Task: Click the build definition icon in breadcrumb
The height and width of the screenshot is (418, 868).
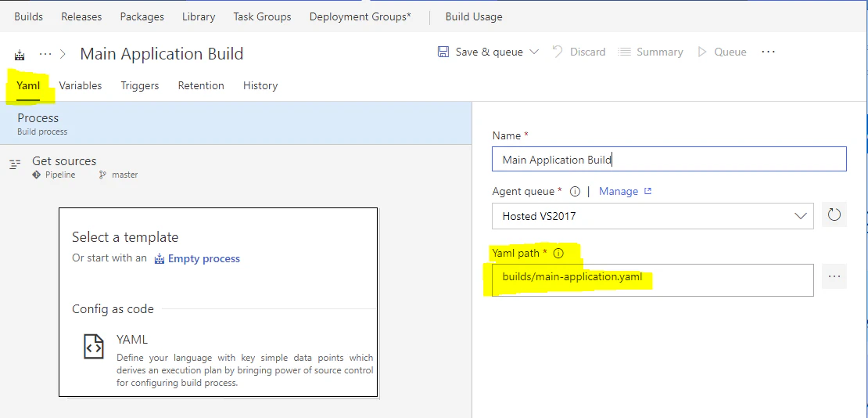Action: [x=20, y=55]
